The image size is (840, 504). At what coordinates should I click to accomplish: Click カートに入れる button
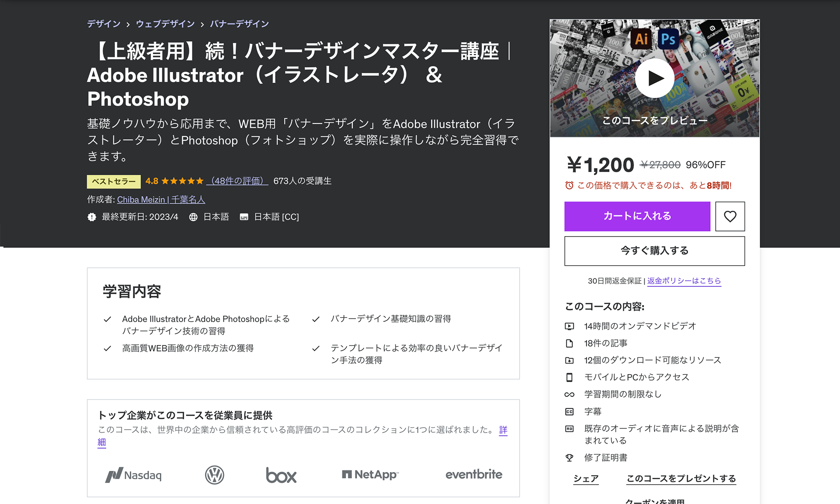[637, 215]
